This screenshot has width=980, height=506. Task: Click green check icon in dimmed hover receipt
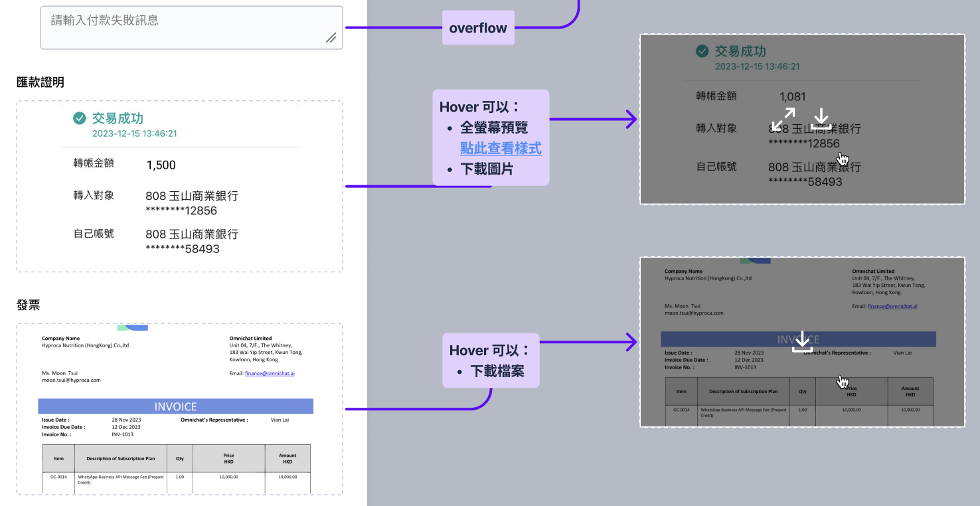(702, 50)
